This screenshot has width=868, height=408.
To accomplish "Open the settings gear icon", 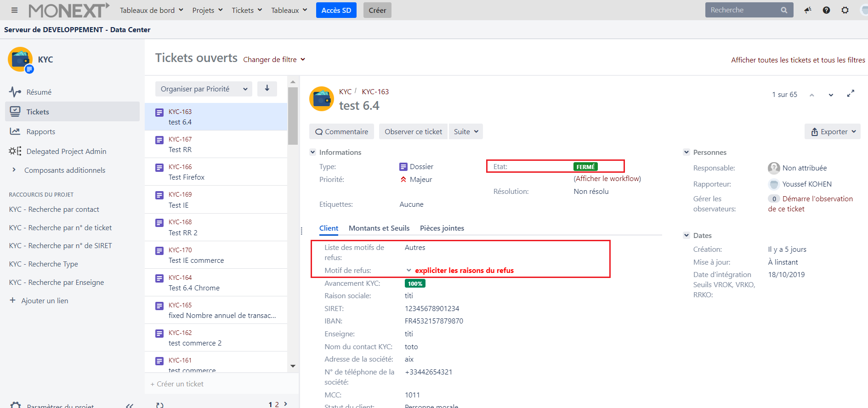I will (845, 10).
